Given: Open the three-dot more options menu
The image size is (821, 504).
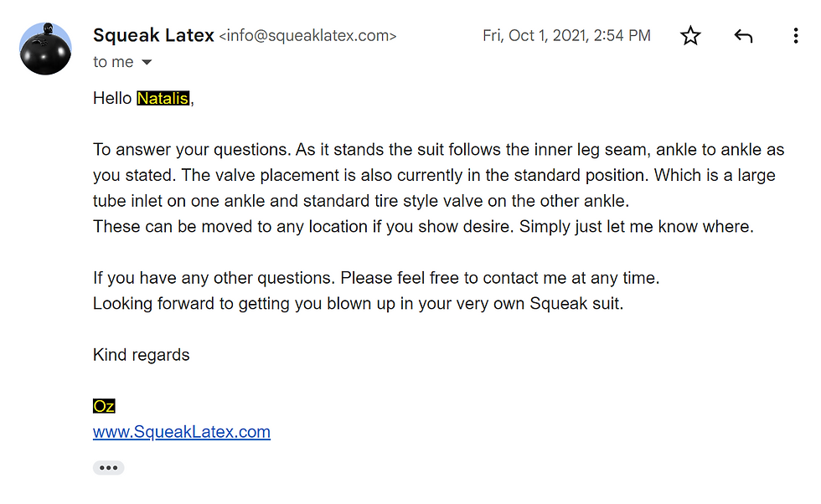Looking at the screenshot, I should click(x=795, y=36).
